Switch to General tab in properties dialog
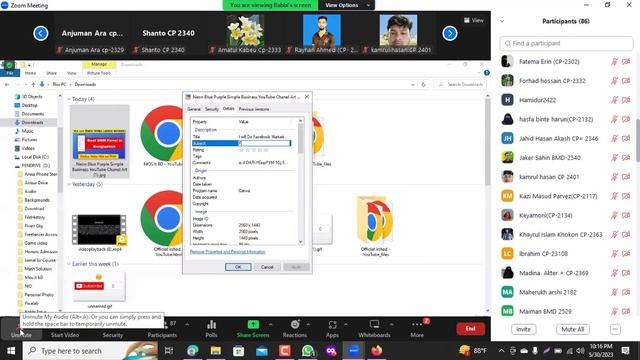This screenshot has width=640, height=360. (x=194, y=109)
